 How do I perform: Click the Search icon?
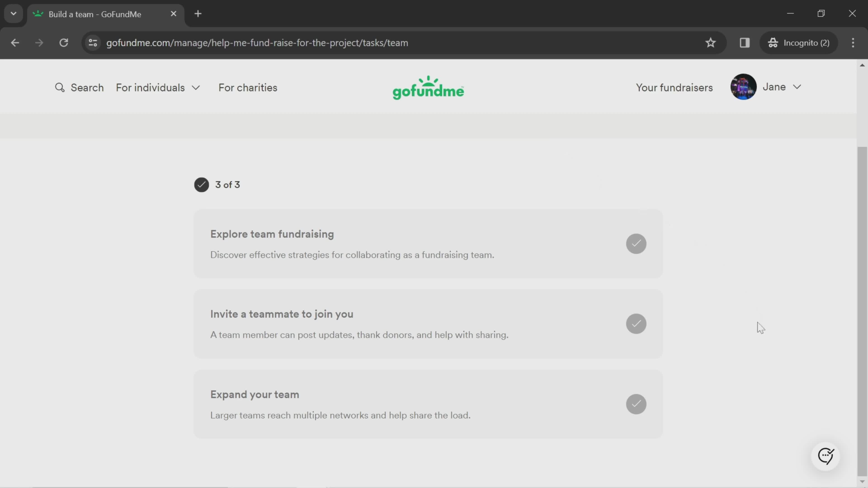tap(60, 88)
